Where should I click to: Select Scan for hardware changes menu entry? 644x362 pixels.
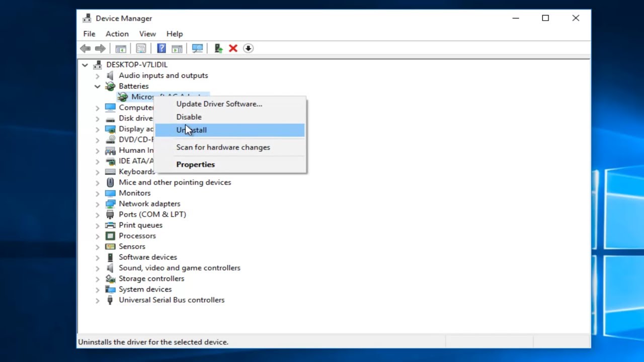pyautogui.click(x=229, y=147)
